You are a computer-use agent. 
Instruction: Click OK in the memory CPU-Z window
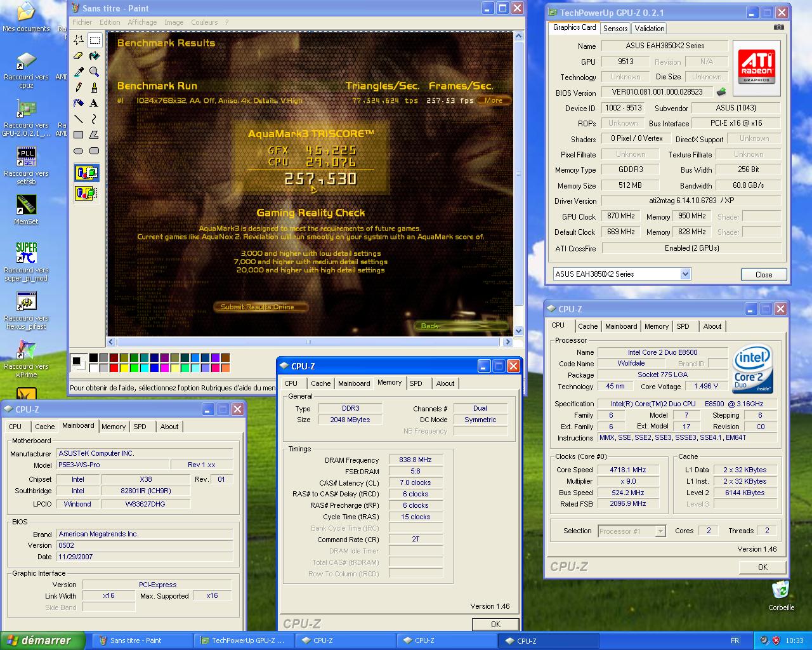495,624
